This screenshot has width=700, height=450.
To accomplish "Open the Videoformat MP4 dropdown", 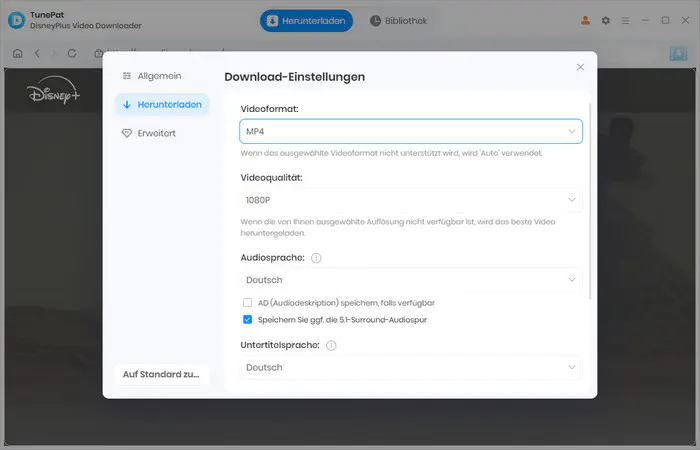I will pyautogui.click(x=411, y=131).
